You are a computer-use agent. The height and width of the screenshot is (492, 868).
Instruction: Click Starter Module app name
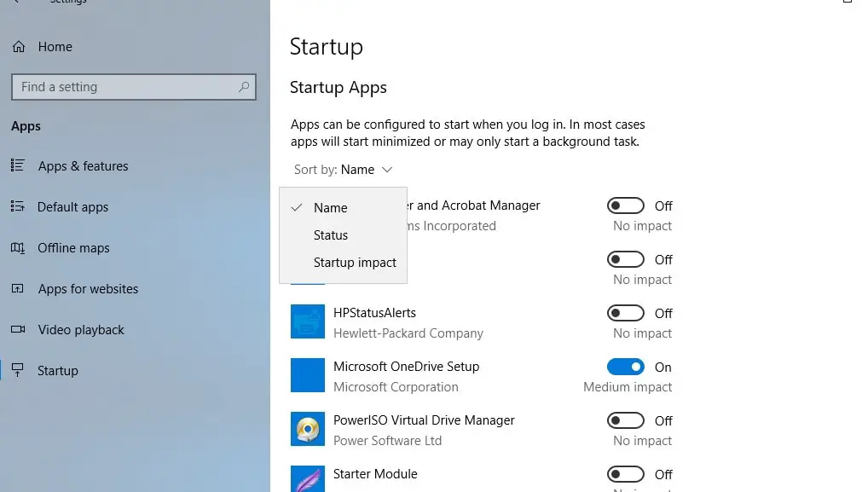click(x=375, y=474)
